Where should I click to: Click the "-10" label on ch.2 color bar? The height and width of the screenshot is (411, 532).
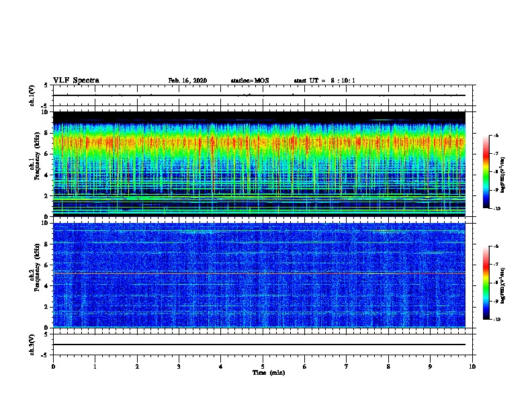pyautogui.click(x=496, y=320)
